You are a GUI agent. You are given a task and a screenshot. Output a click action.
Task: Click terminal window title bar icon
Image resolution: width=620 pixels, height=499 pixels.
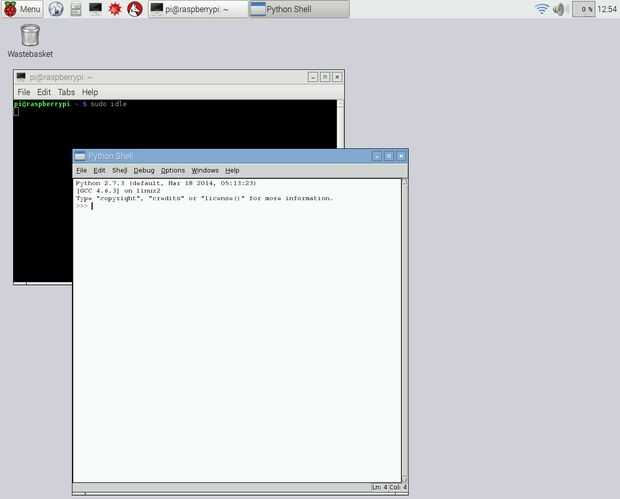tap(21, 76)
